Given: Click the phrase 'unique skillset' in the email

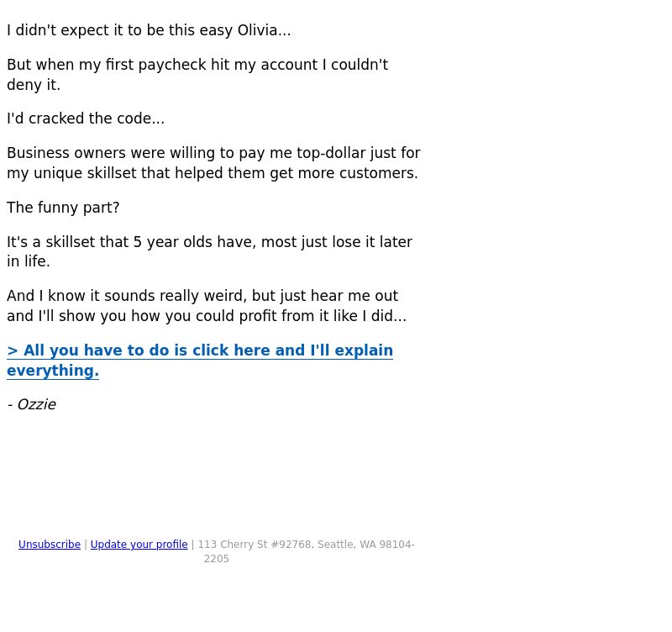Looking at the screenshot, I should point(85,173).
